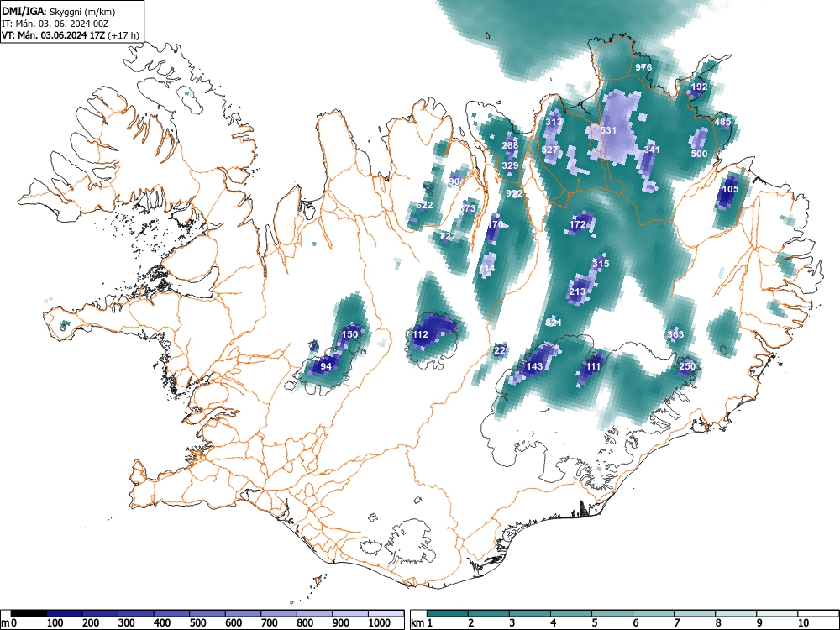Screen dimensions: 840x630
Task: Click the legend swatch between 800 and 900 m
Action: coord(314,613)
